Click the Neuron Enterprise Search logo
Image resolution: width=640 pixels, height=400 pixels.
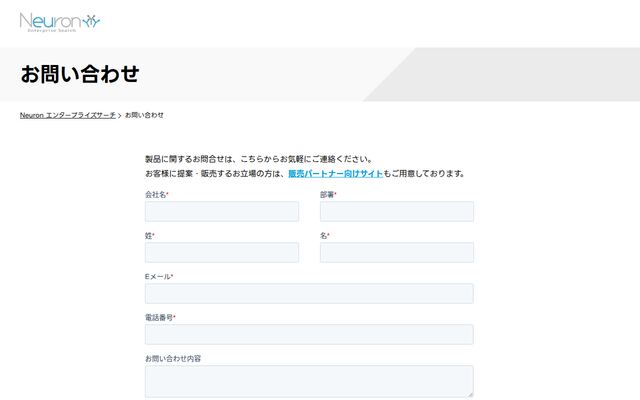tap(60, 22)
